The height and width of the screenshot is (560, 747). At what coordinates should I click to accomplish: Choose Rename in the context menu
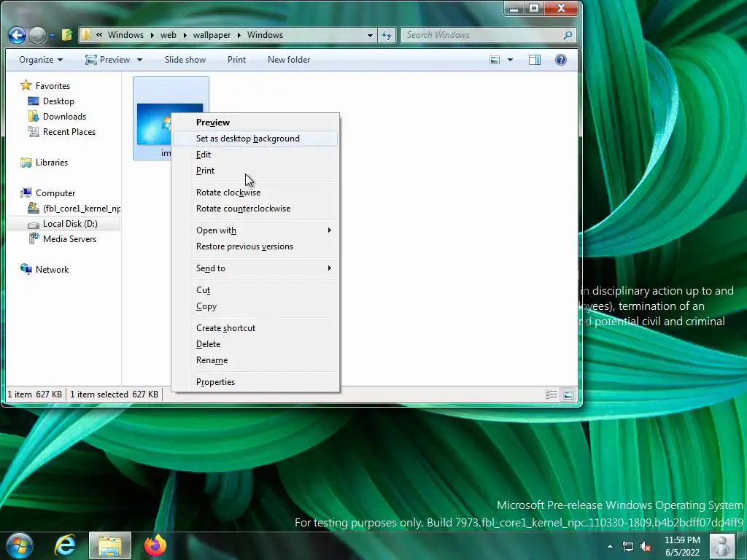pyautogui.click(x=255, y=360)
